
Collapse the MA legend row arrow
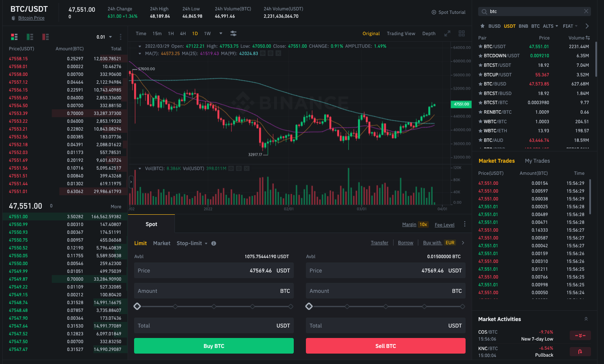140,53
